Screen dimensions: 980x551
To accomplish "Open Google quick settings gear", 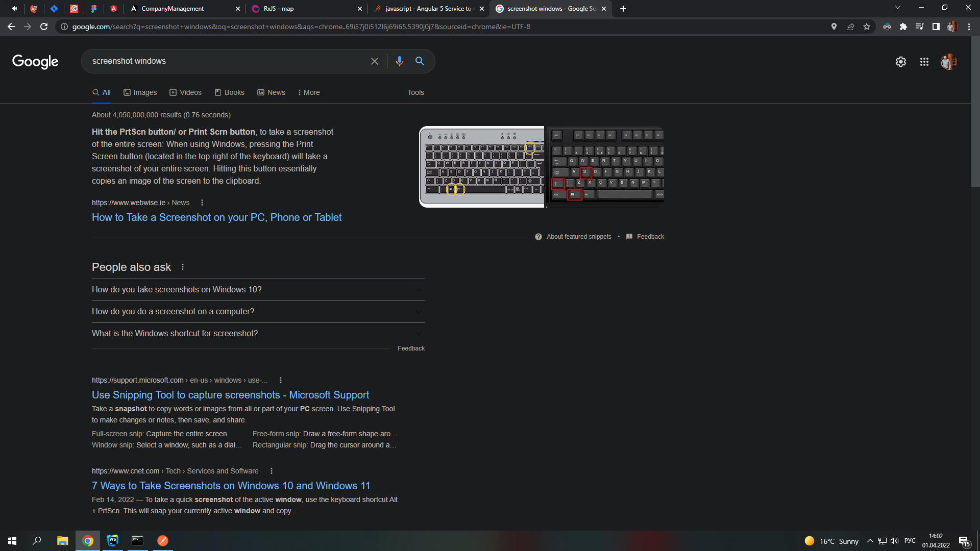I will click(901, 62).
